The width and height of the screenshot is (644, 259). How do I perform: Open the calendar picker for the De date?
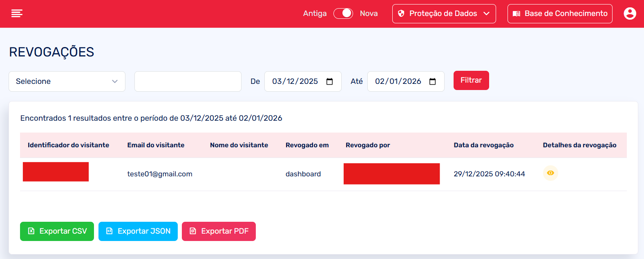click(329, 81)
